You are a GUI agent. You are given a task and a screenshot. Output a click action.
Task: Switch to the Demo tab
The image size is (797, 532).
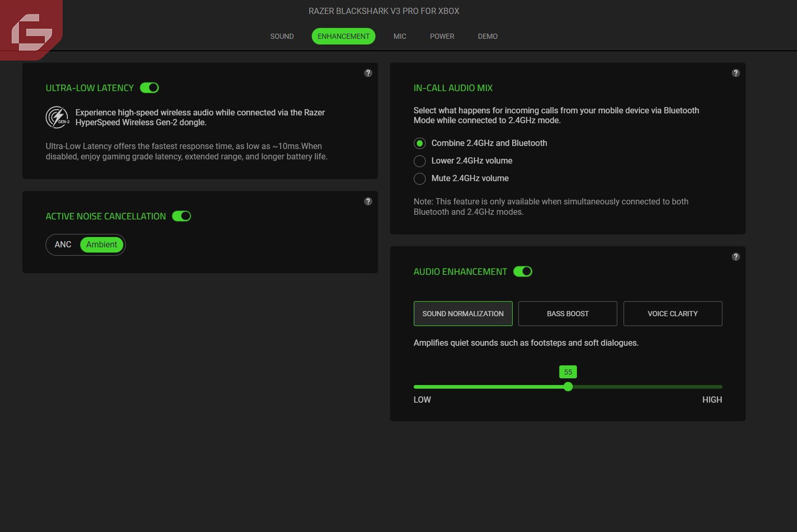click(488, 36)
